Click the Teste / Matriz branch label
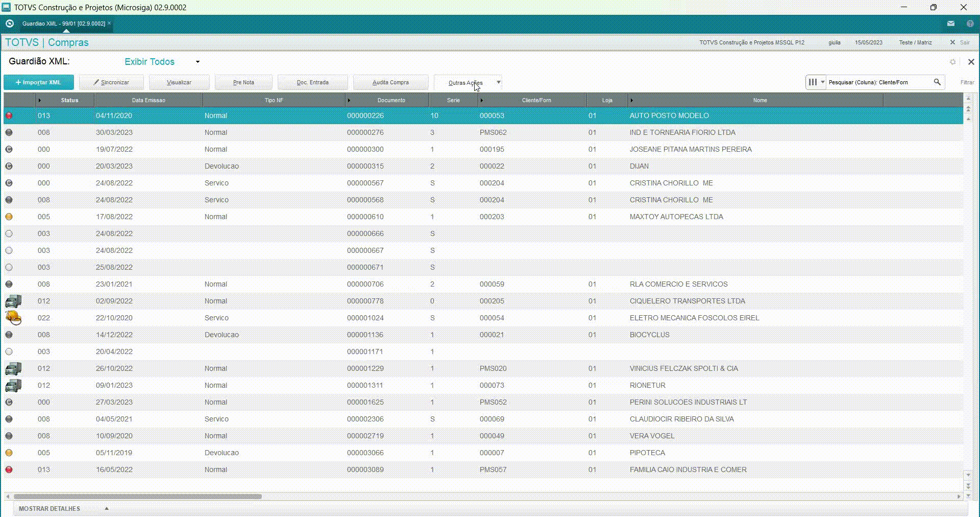The width and height of the screenshot is (980, 517). [x=915, y=42]
